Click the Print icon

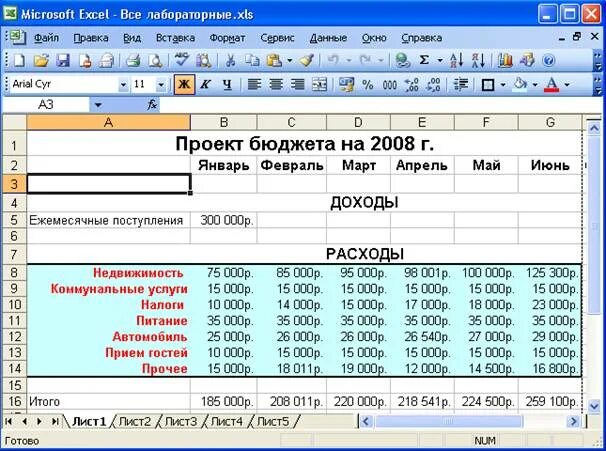(x=133, y=61)
